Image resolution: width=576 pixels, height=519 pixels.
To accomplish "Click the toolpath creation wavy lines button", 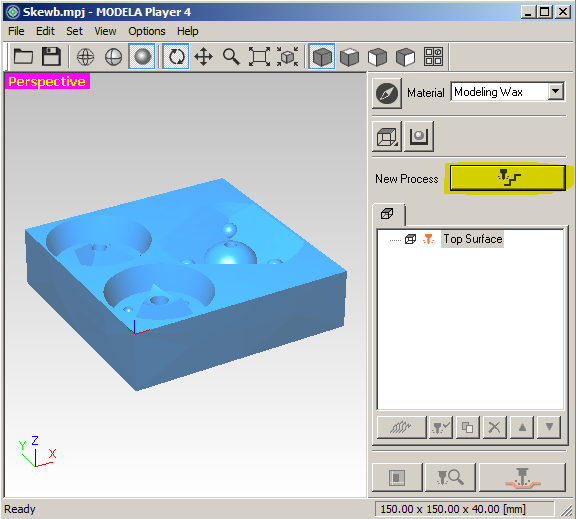I will click(x=402, y=428).
